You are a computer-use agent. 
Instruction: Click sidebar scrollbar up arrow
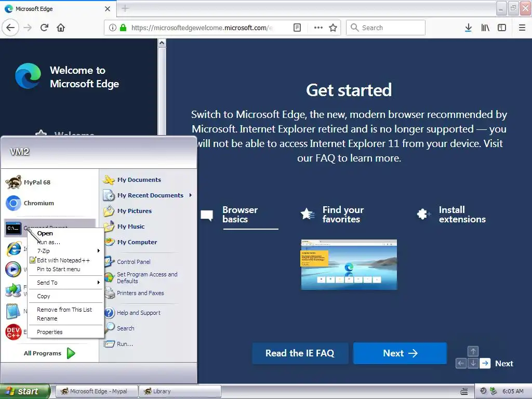tap(162, 43)
